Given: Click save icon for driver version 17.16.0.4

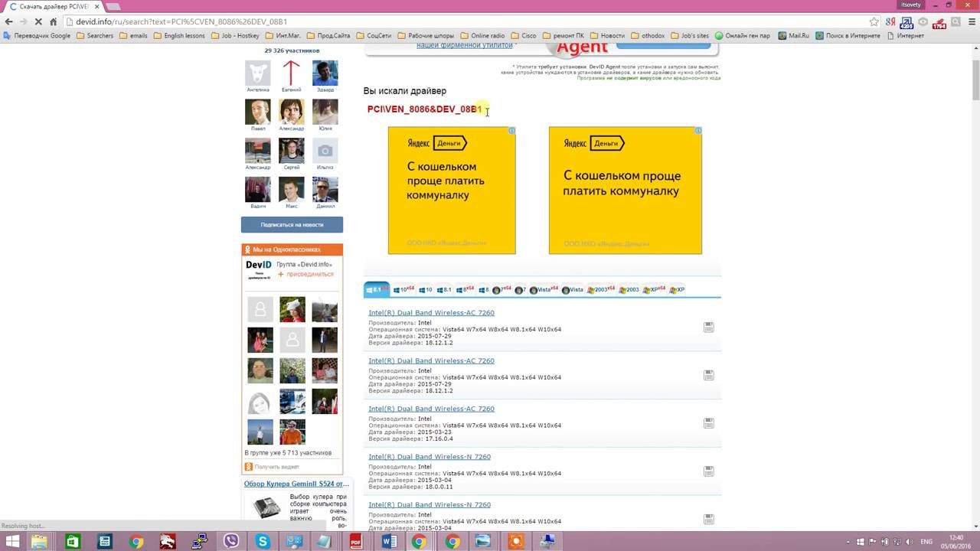Looking at the screenshot, I should tap(709, 422).
